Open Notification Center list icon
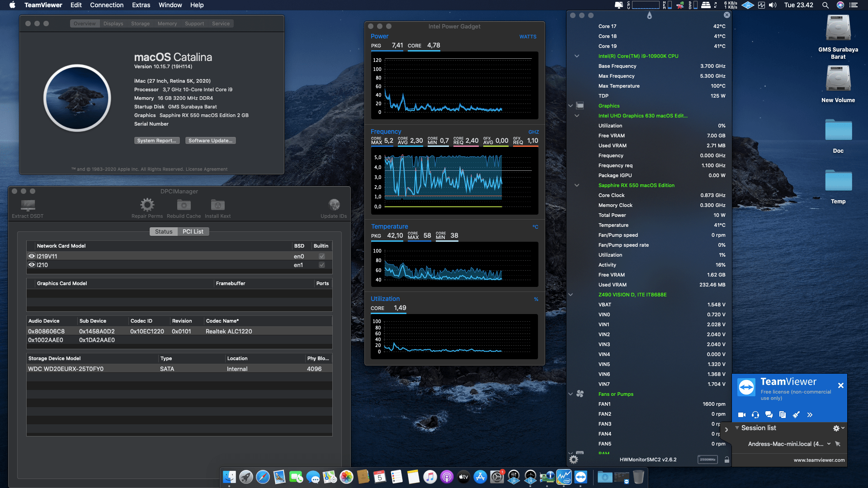 pos(854,5)
